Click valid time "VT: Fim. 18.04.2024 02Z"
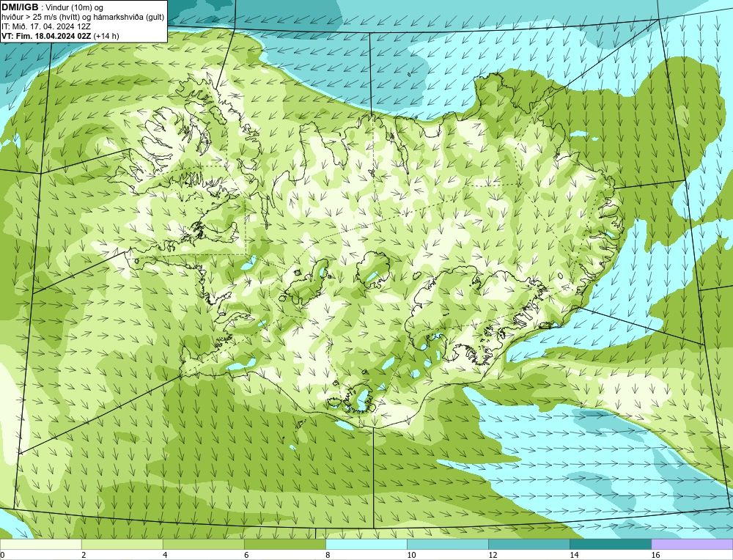Image resolution: width=733 pixels, height=560 pixels. [x=46, y=36]
